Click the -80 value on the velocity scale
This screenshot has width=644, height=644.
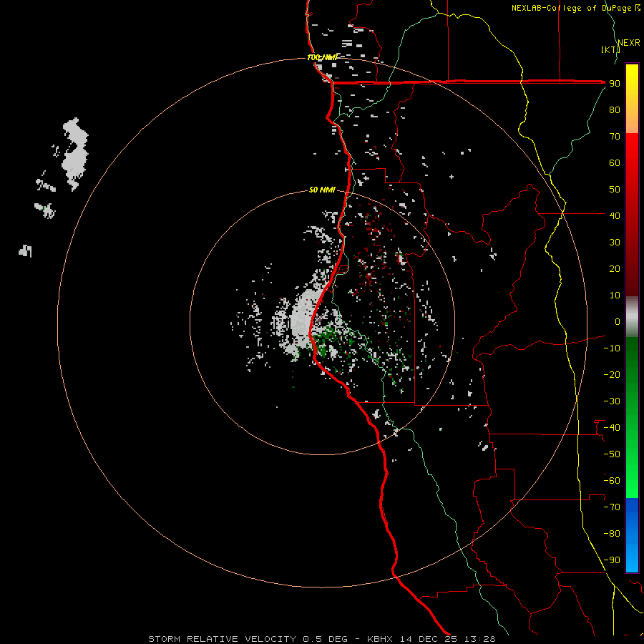point(612,534)
